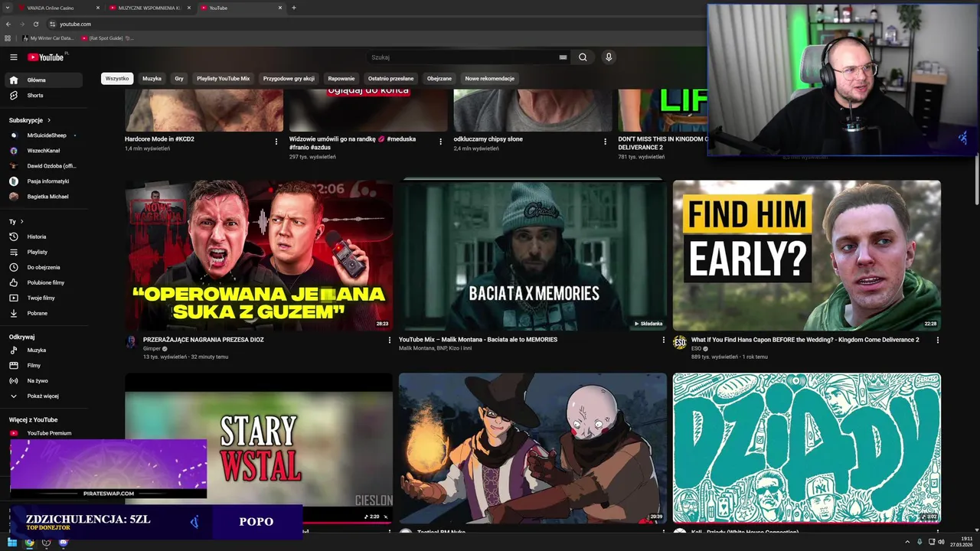Select the Gry filter chip
This screenshot has width=980, height=551.
179,78
